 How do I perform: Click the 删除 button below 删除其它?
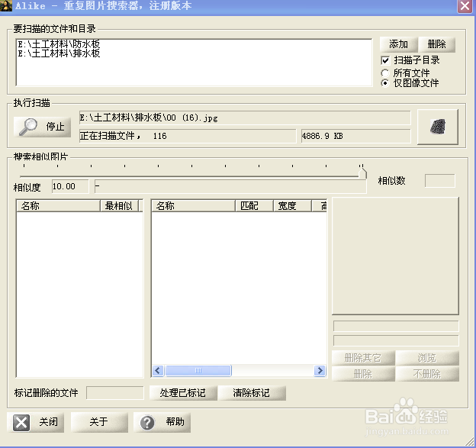(363, 373)
